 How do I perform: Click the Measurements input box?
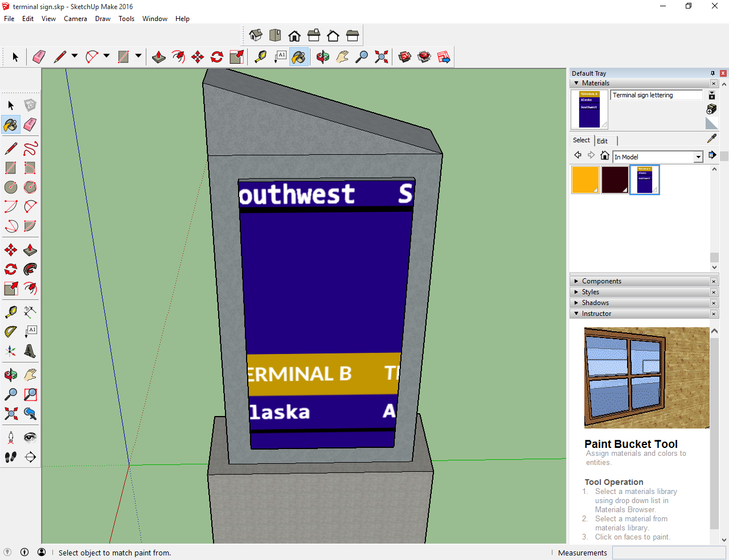[670, 553]
